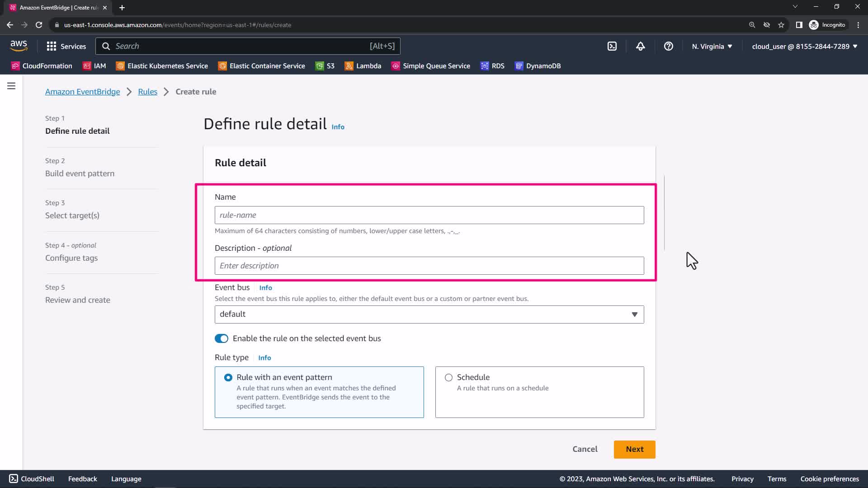The height and width of the screenshot is (488, 868).
Task: Open the cloud_user account menu
Action: click(x=804, y=46)
